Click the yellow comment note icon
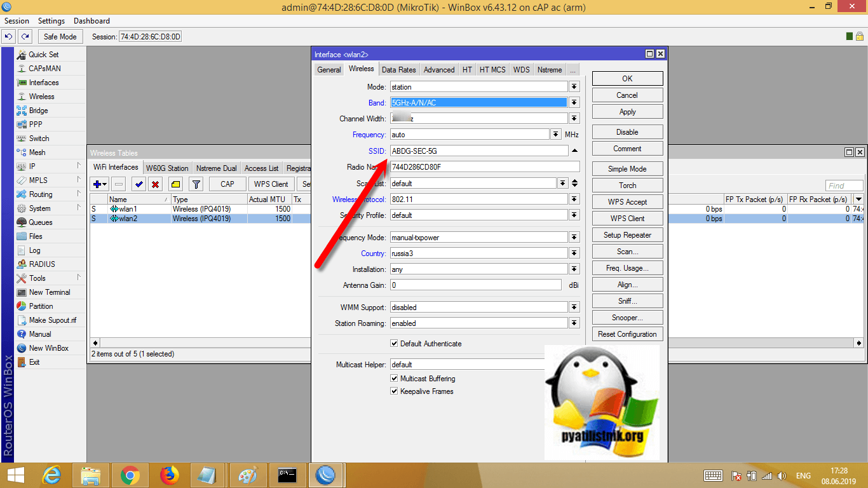Image resolution: width=868 pixels, height=488 pixels. point(176,184)
